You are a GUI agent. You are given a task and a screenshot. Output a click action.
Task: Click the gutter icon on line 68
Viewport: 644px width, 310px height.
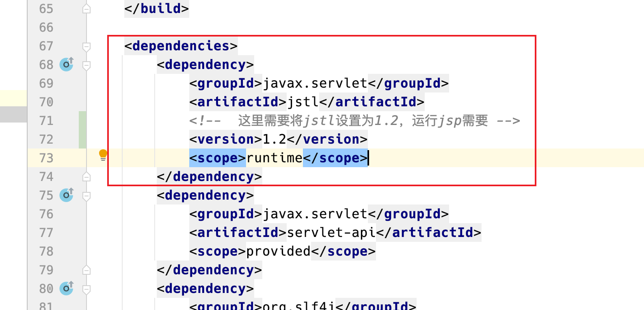67,64
